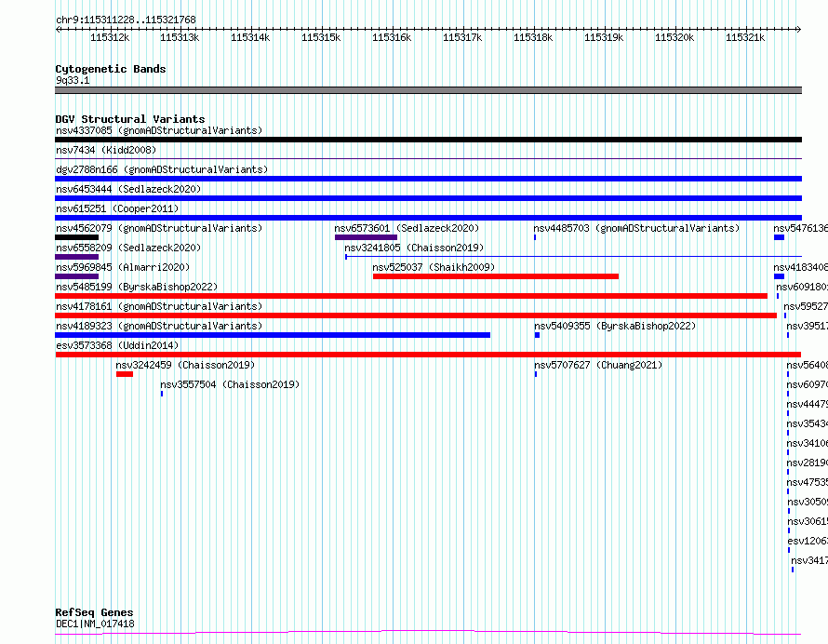Click nsv5969845 (Almarri2020) label

click(x=123, y=267)
